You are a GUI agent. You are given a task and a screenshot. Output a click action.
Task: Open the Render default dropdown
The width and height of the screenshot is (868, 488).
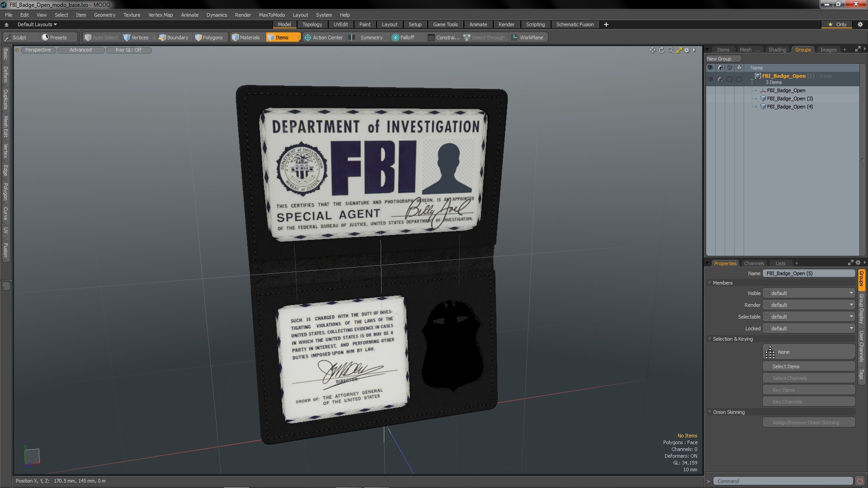pyautogui.click(x=811, y=305)
